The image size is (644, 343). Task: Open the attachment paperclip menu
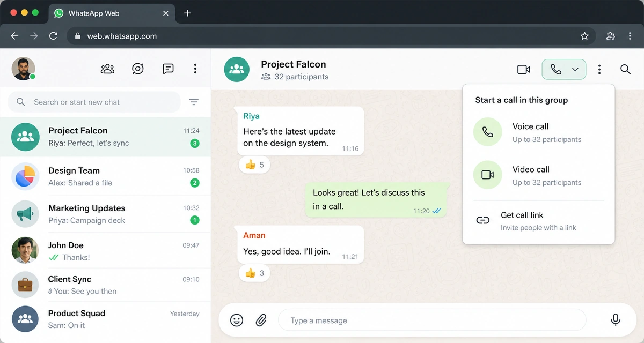point(261,320)
